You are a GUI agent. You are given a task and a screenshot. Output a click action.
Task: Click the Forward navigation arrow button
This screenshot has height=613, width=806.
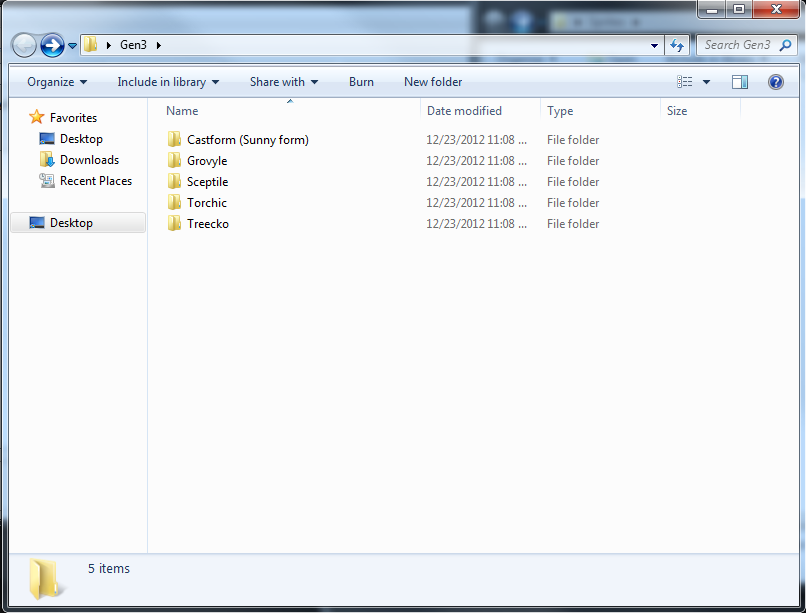click(52, 45)
